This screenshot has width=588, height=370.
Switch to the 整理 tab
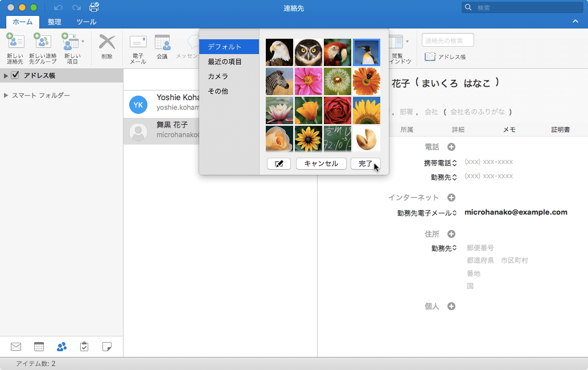(55, 22)
